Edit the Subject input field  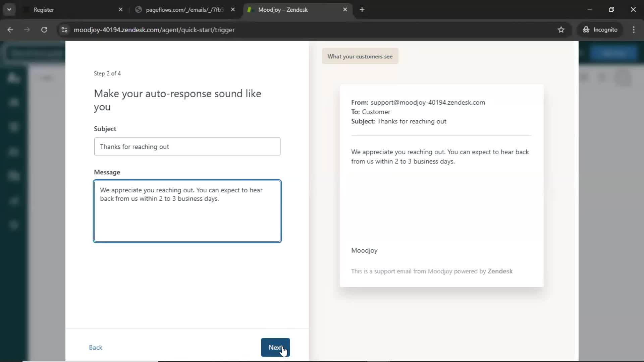(x=187, y=146)
